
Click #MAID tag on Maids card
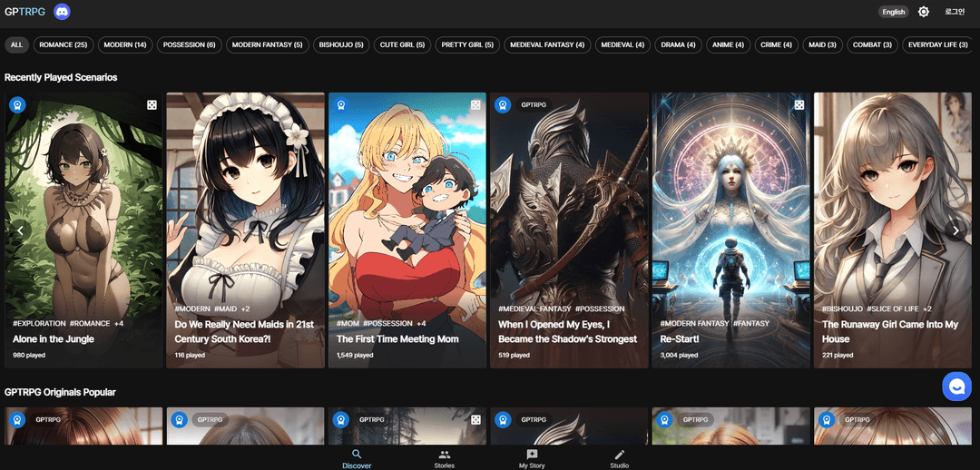(x=225, y=309)
